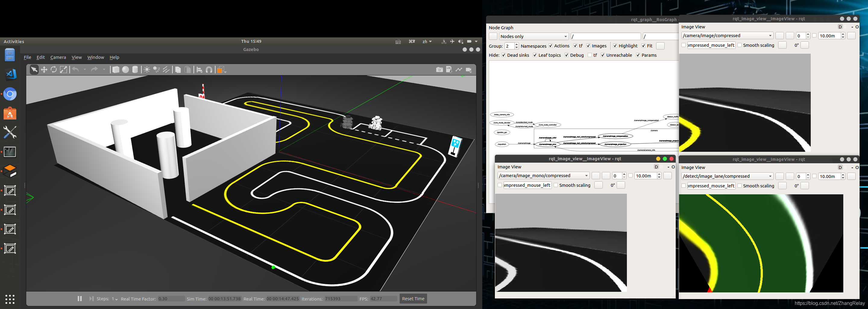Add a point light in Gazebo
868x309 pixels.
coord(147,69)
